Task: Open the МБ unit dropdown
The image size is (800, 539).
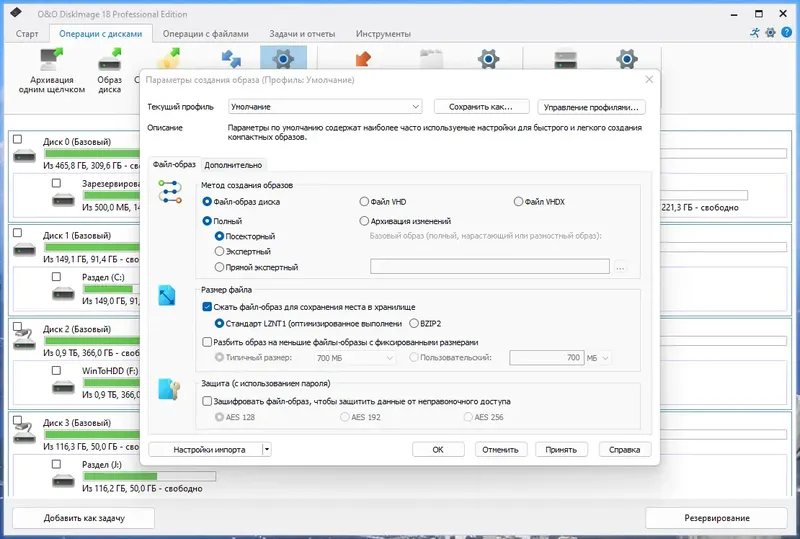Action: point(597,358)
